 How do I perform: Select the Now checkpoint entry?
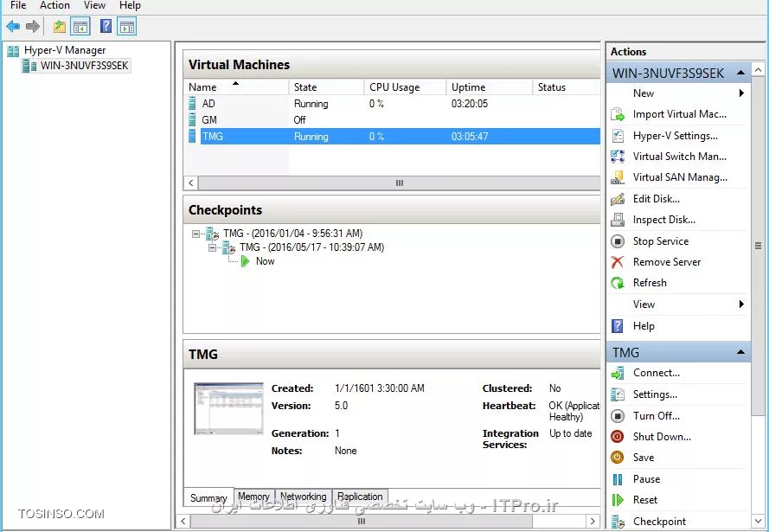click(x=265, y=261)
